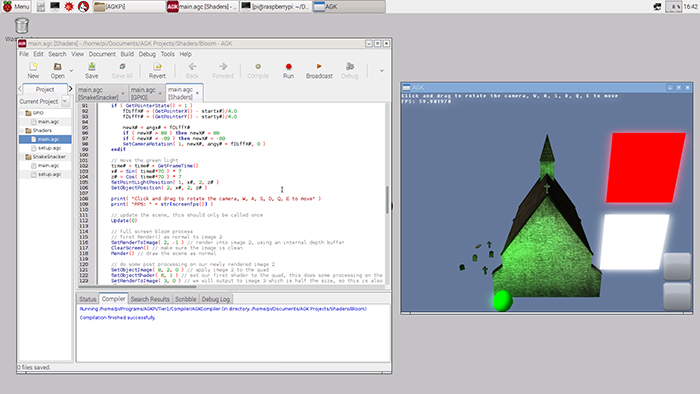Click the Mathematica red spiky taskbar icon
Viewport: 700px width, 394px height.
coord(69,6)
